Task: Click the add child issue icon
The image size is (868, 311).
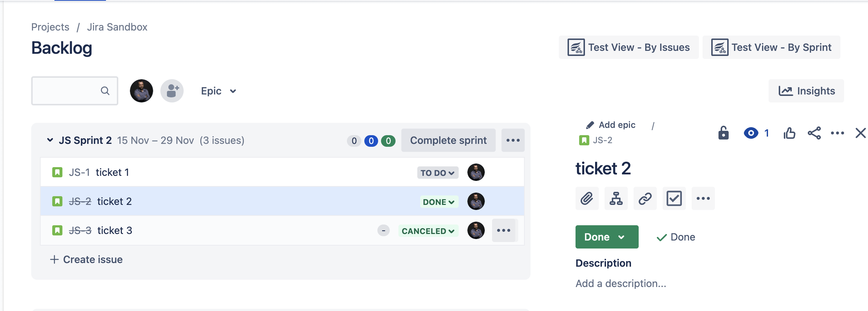Action: tap(616, 198)
